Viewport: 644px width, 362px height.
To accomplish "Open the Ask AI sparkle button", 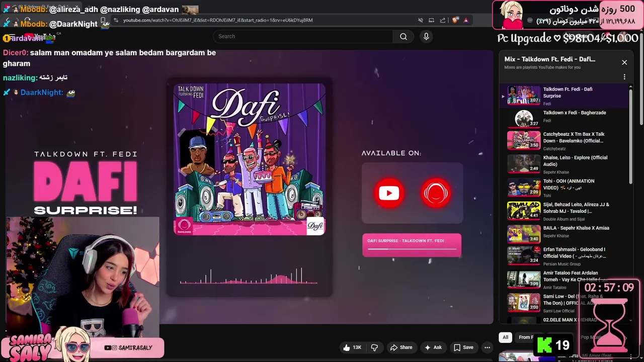I will pyautogui.click(x=433, y=347).
